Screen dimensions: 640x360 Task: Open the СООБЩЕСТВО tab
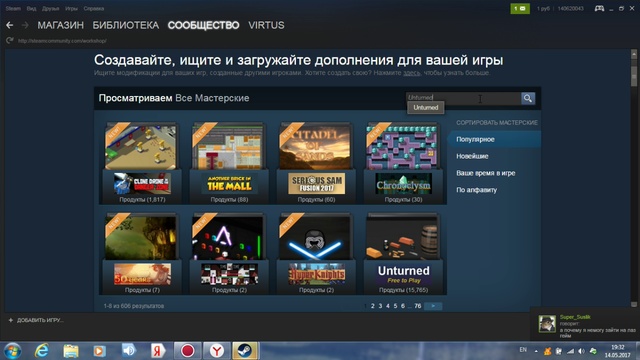(203, 25)
